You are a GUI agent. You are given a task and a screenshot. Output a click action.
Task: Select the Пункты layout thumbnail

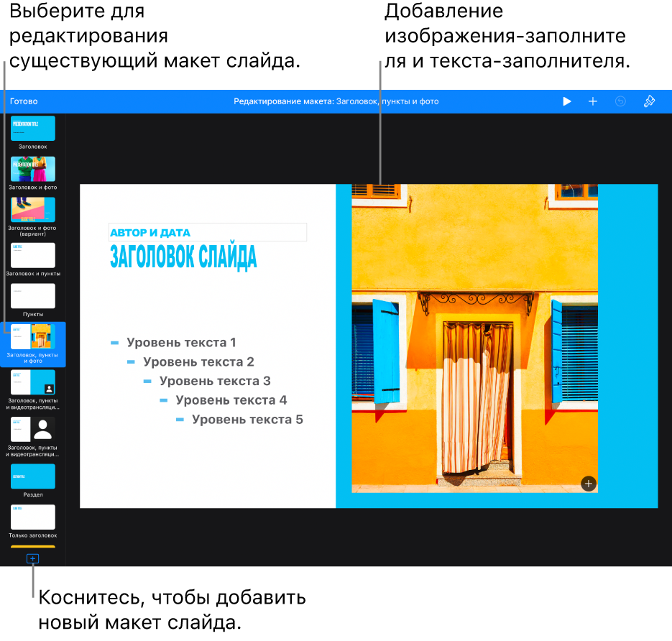[33, 295]
